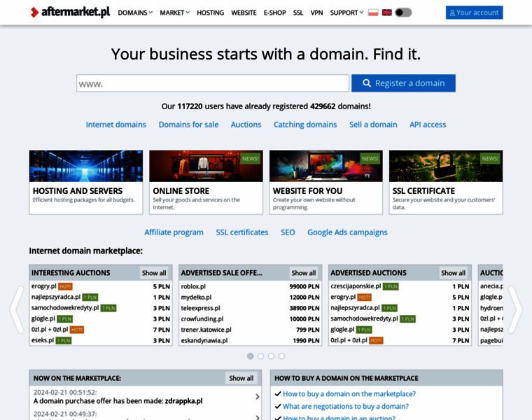Open the Your account button

click(474, 13)
